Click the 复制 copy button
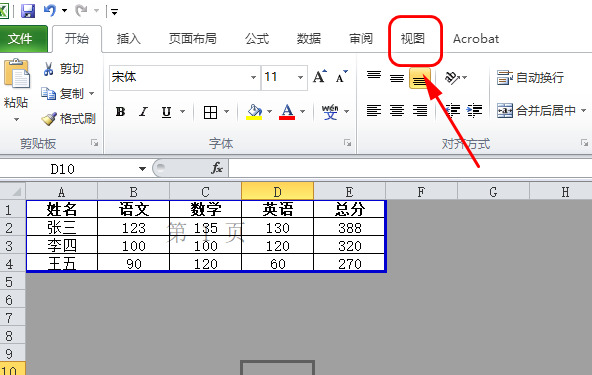The width and height of the screenshot is (592, 375). [x=63, y=93]
